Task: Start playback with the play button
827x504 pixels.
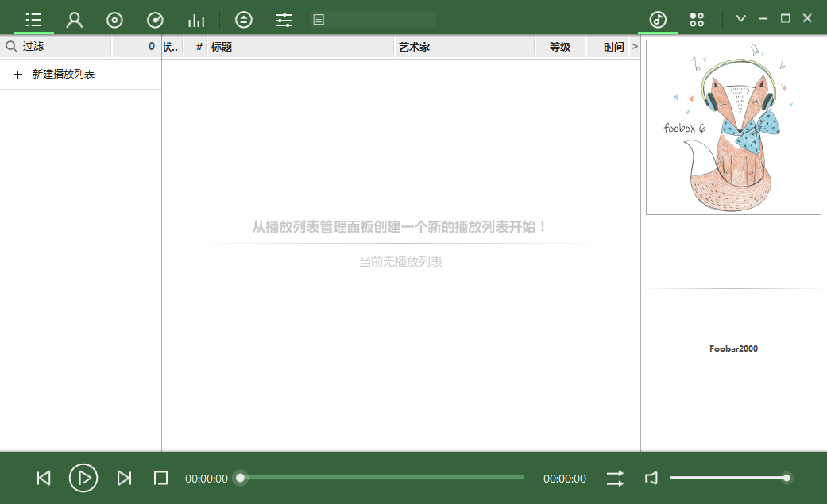Action: (x=83, y=478)
